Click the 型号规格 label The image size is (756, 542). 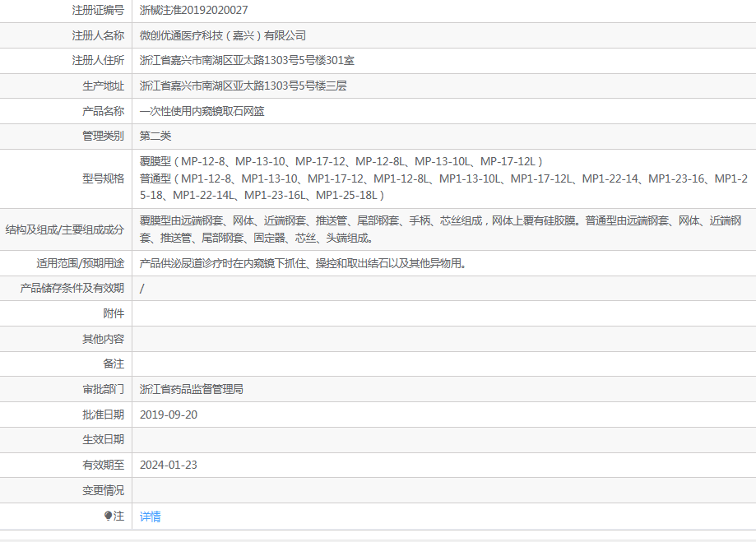click(x=103, y=178)
